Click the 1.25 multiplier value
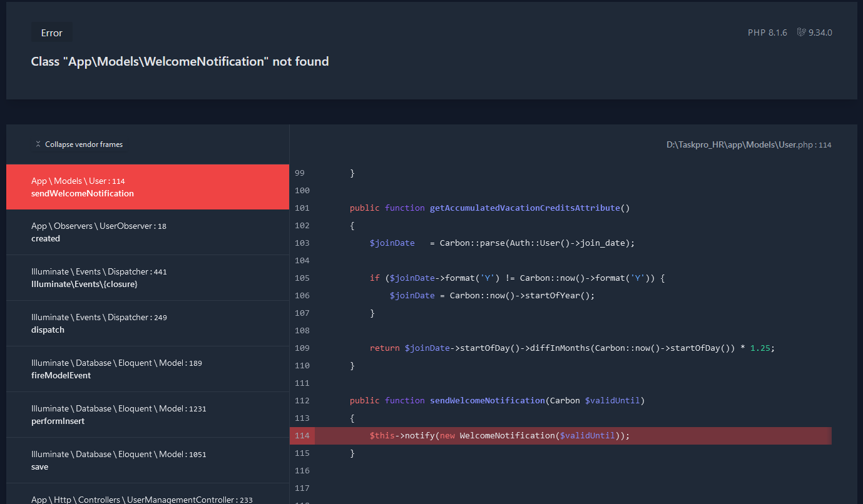 click(x=760, y=348)
